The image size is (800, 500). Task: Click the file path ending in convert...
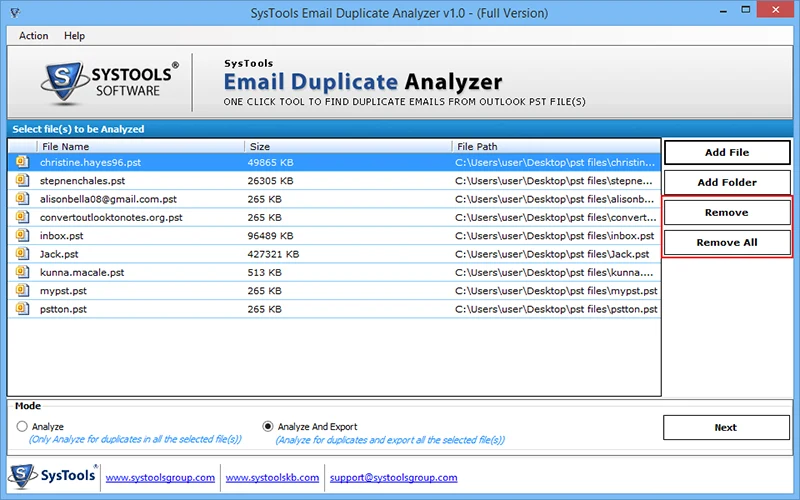point(556,218)
